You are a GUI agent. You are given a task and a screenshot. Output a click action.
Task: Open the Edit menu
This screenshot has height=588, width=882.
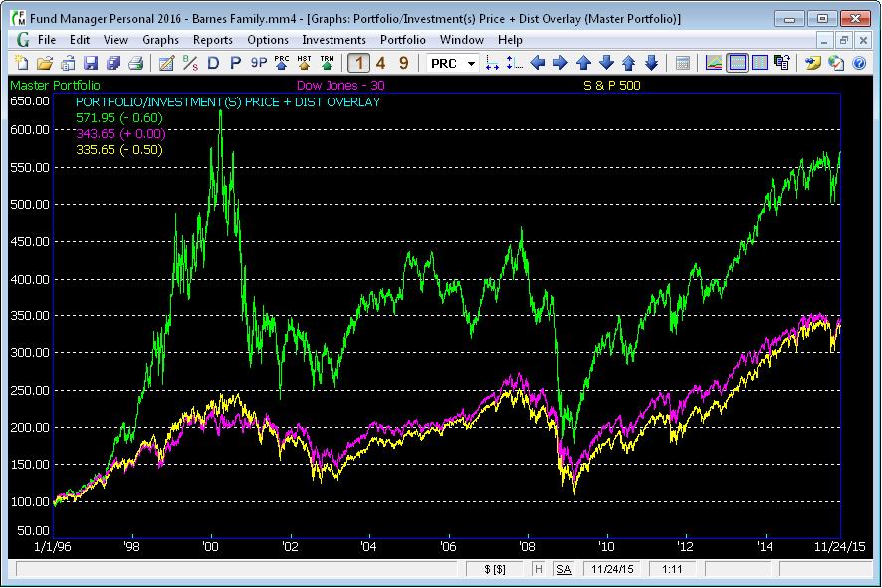coord(80,40)
